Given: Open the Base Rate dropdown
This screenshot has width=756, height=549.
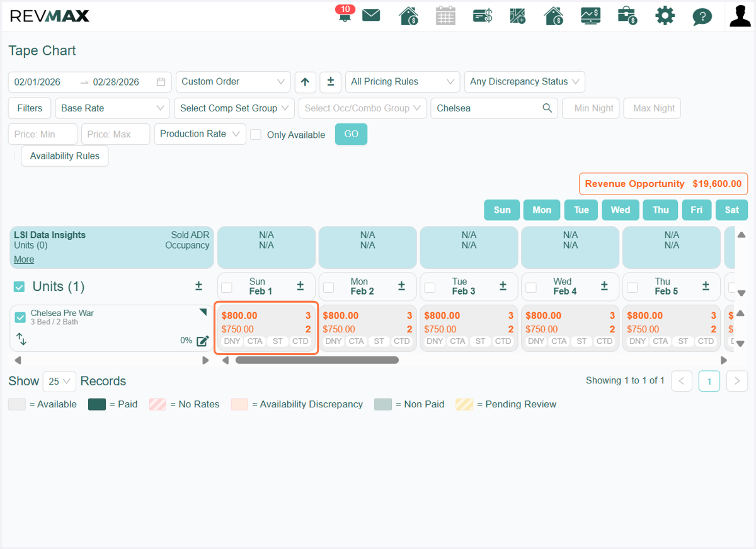Looking at the screenshot, I should pos(113,108).
